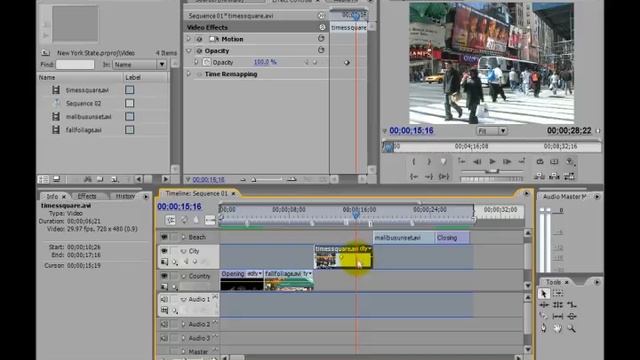640x360 pixels.
Task: Click the Opacity value 100.0 %
Action: [265, 62]
